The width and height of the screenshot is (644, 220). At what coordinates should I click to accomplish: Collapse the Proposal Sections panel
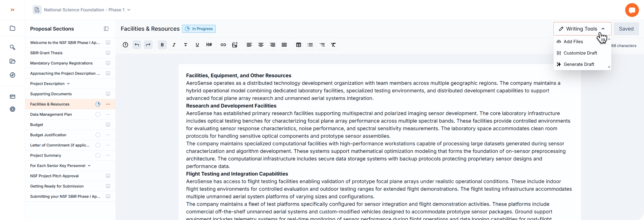106,29
